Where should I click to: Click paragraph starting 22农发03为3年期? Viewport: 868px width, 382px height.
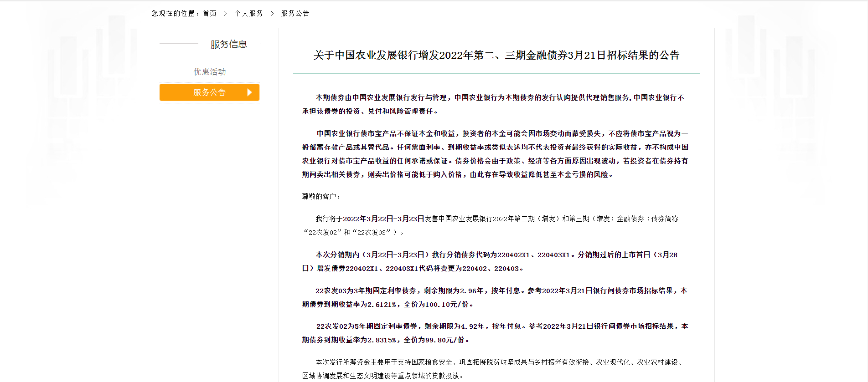pyautogui.click(x=495, y=297)
